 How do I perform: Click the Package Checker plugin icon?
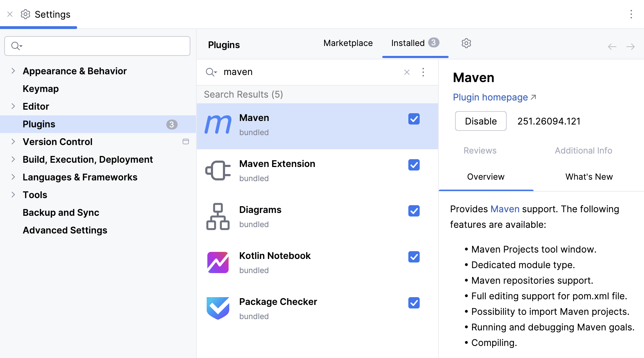[218, 308]
